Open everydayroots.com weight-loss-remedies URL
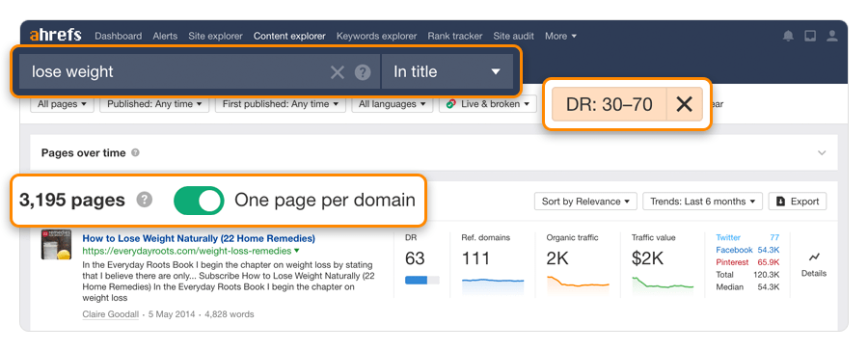Image resolution: width=868 pixels, height=351 pixels. click(x=187, y=251)
